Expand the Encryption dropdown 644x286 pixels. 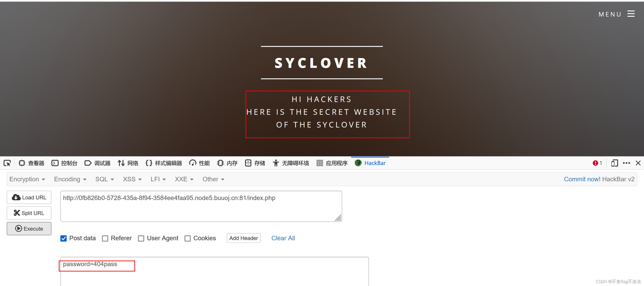click(27, 179)
